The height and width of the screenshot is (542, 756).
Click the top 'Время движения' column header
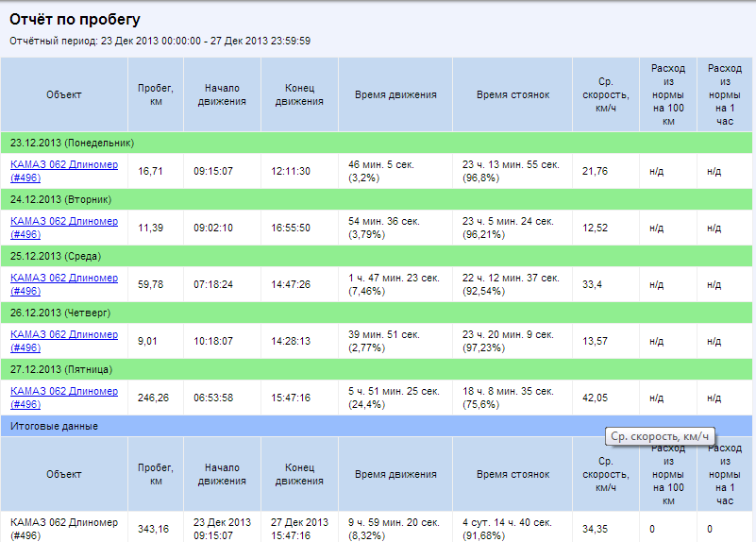pyautogui.click(x=395, y=94)
